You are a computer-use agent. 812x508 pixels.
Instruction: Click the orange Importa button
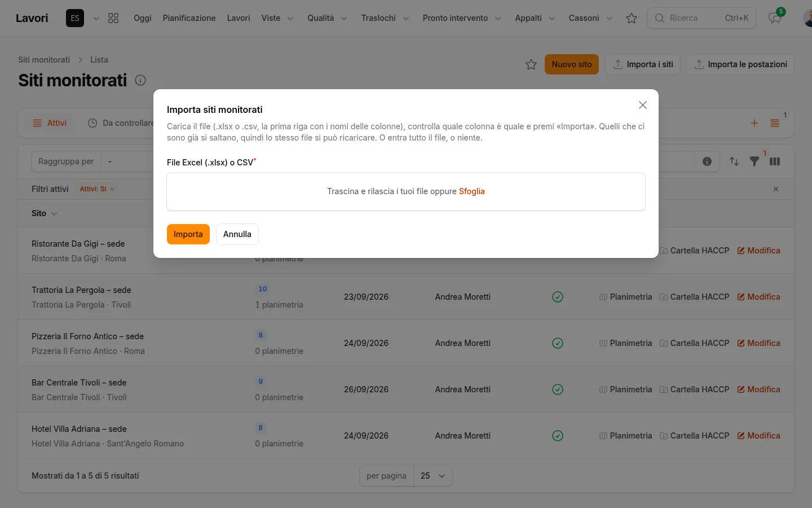[x=188, y=234]
